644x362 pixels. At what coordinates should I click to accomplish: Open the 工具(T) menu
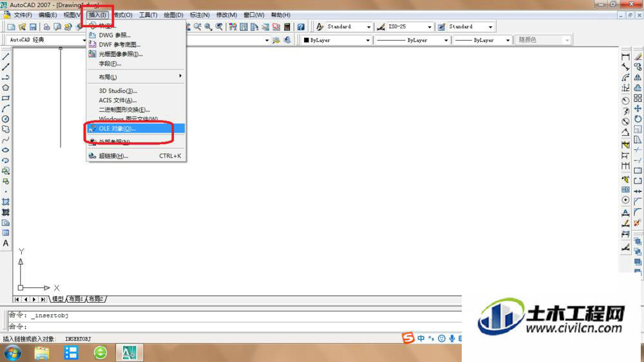click(x=148, y=15)
